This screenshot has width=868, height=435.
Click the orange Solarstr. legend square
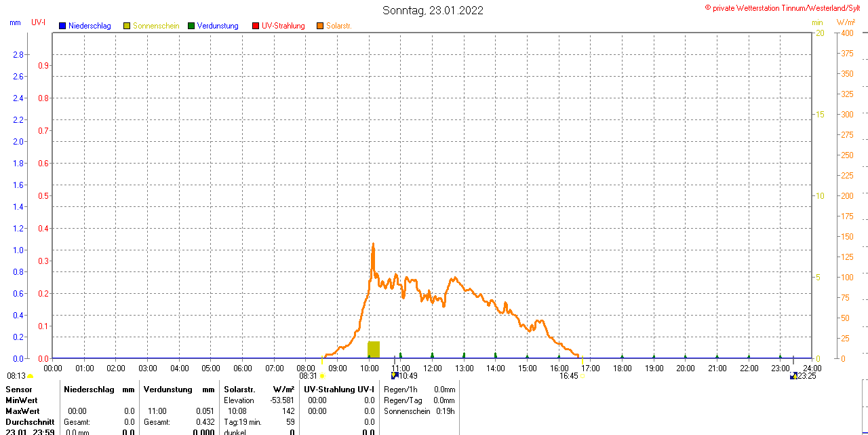320,26
